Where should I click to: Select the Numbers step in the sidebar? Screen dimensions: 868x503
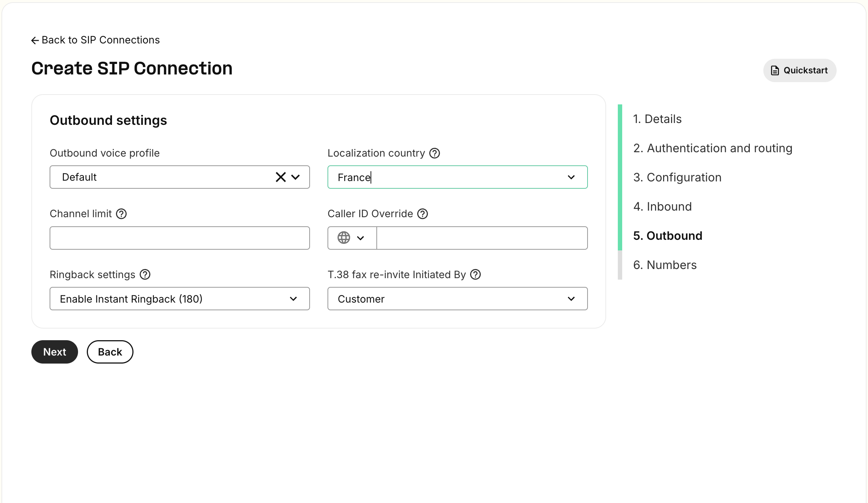665,265
